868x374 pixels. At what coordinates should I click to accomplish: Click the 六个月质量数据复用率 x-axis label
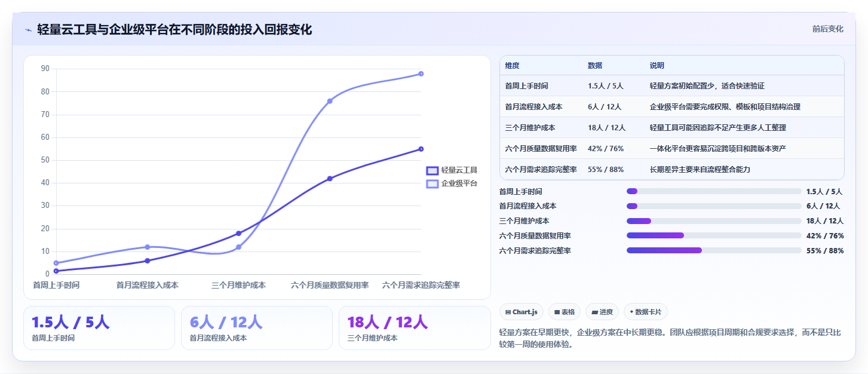coord(330,285)
